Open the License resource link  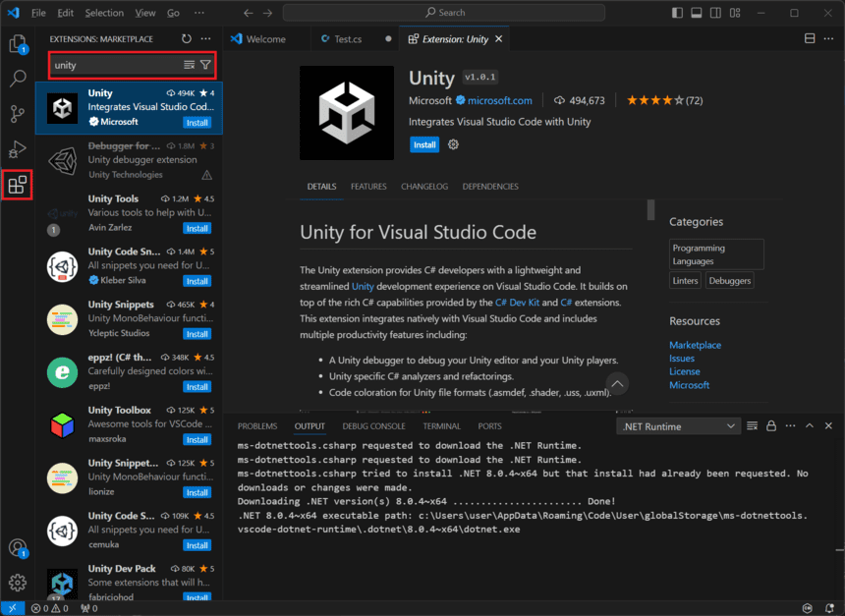point(685,372)
